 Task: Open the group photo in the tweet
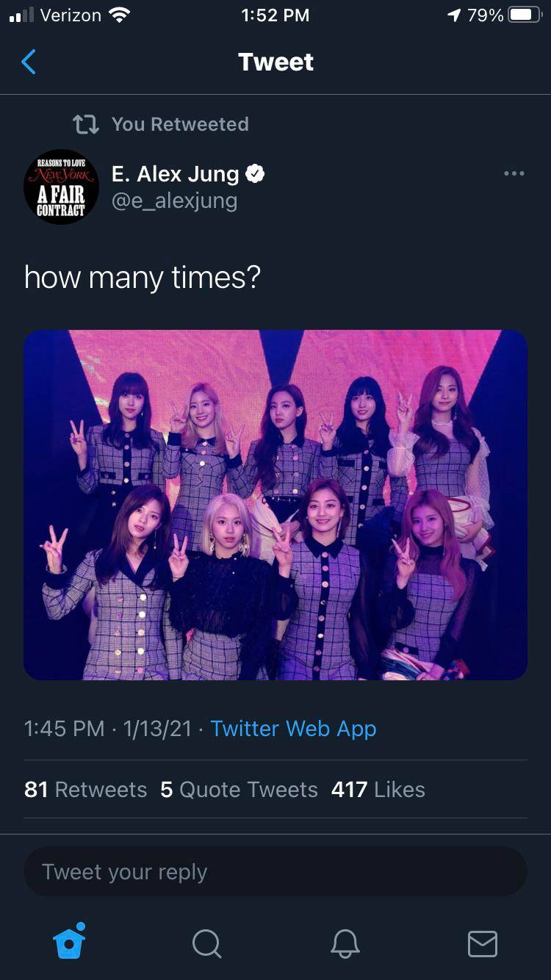[275, 505]
